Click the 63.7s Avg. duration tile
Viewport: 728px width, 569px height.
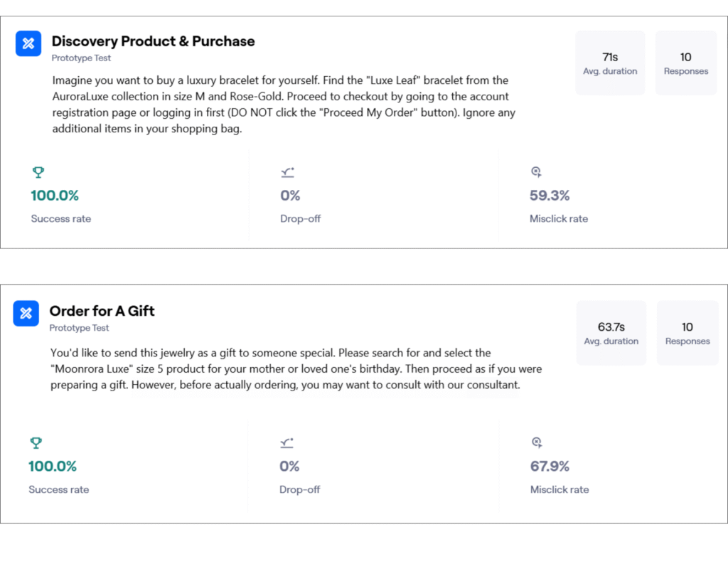click(611, 333)
